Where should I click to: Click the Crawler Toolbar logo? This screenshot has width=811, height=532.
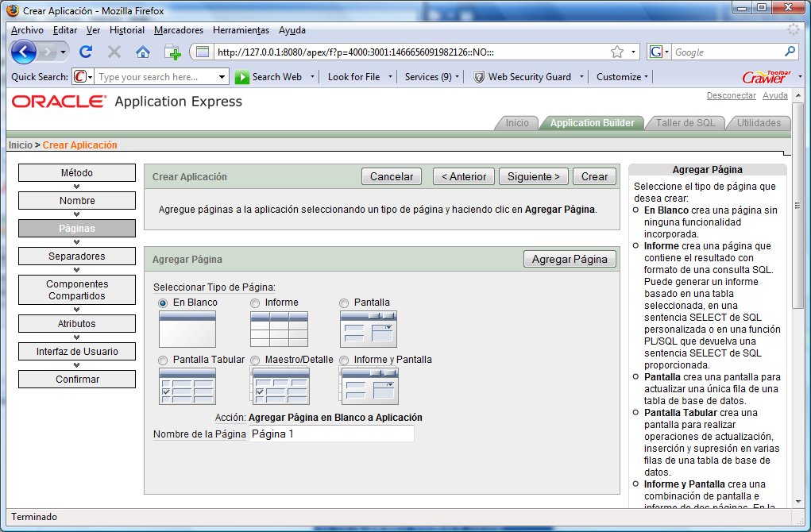767,77
